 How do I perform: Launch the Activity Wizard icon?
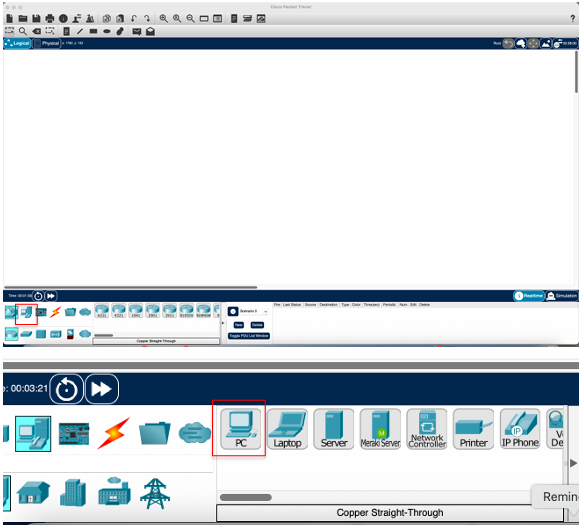77,18
